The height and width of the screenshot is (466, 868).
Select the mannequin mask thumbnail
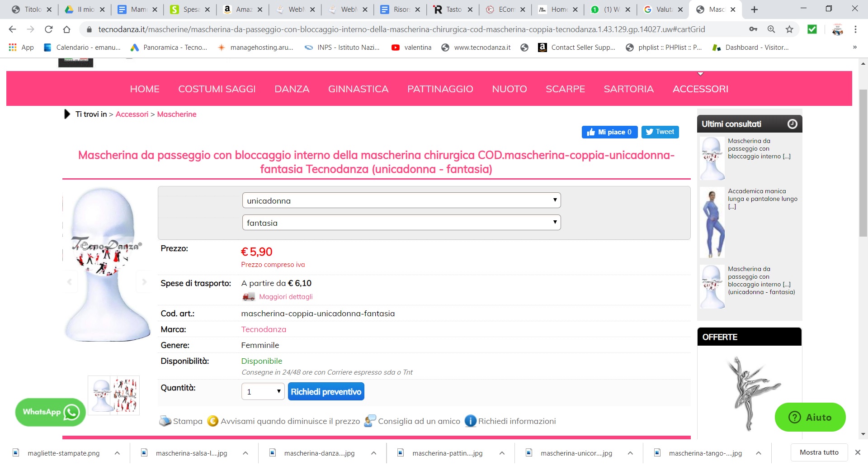tap(101, 395)
